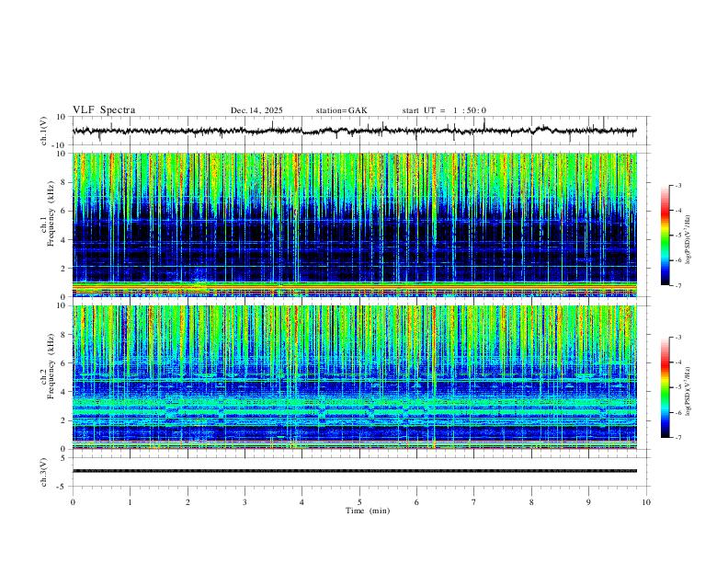This screenshot has width=728, height=563.
Task: Click the ch.2 spectrogram panel
Action: (354, 377)
